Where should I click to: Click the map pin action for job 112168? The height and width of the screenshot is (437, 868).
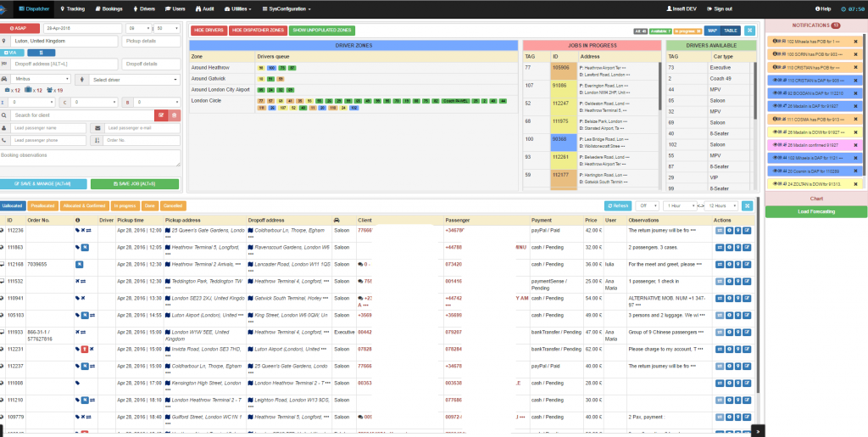tap(738, 264)
